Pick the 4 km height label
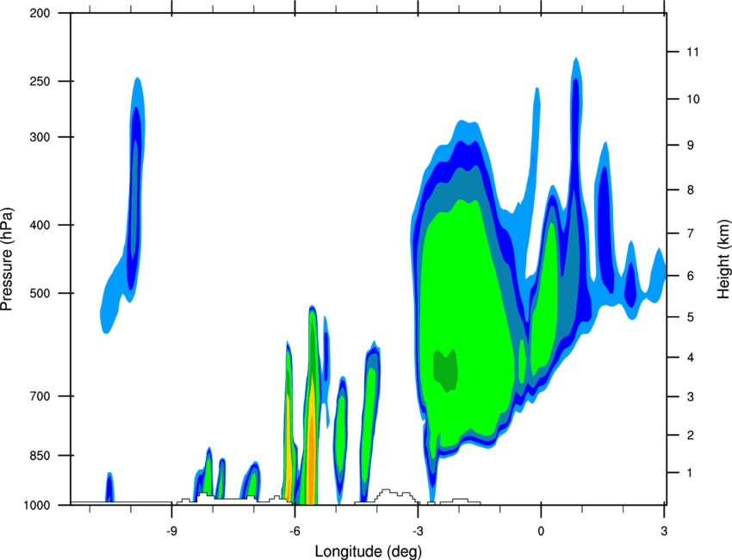This screenshot has height=560, width=732. (691, 358)
